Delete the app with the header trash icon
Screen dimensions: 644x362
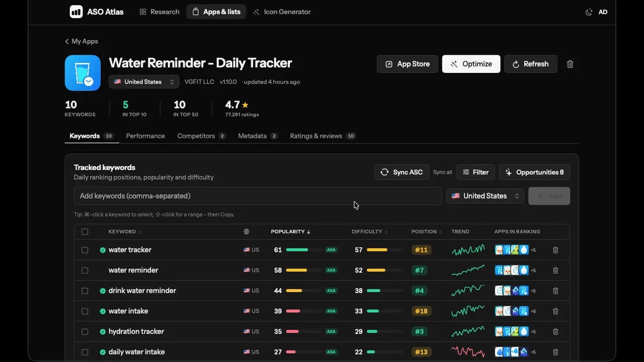tap(570, 64)
